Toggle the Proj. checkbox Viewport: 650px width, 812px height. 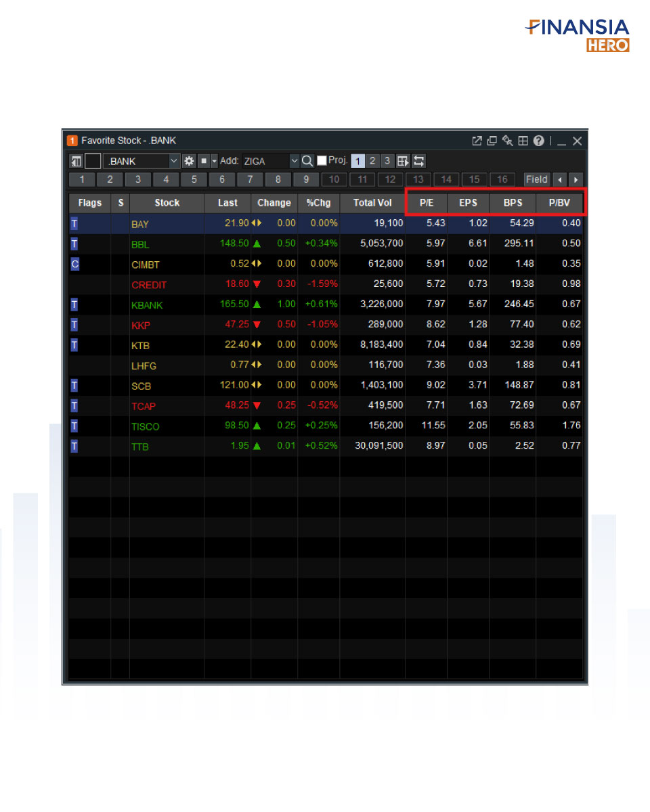click(322, 160)
